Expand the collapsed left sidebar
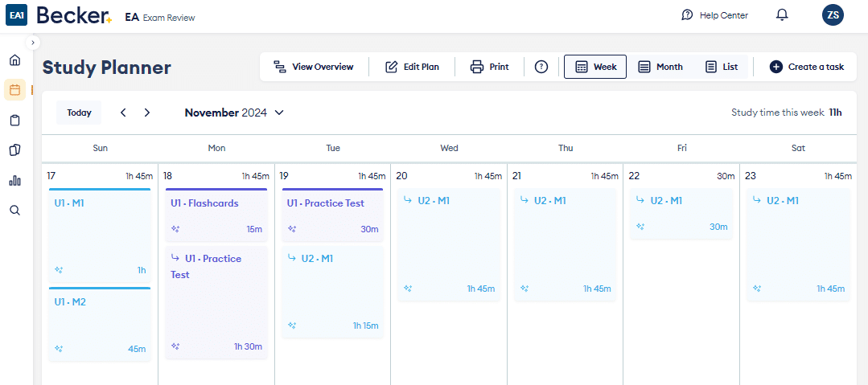Image resolution: width=868 pixels, height=385 pixels. (x=33, y=43)
